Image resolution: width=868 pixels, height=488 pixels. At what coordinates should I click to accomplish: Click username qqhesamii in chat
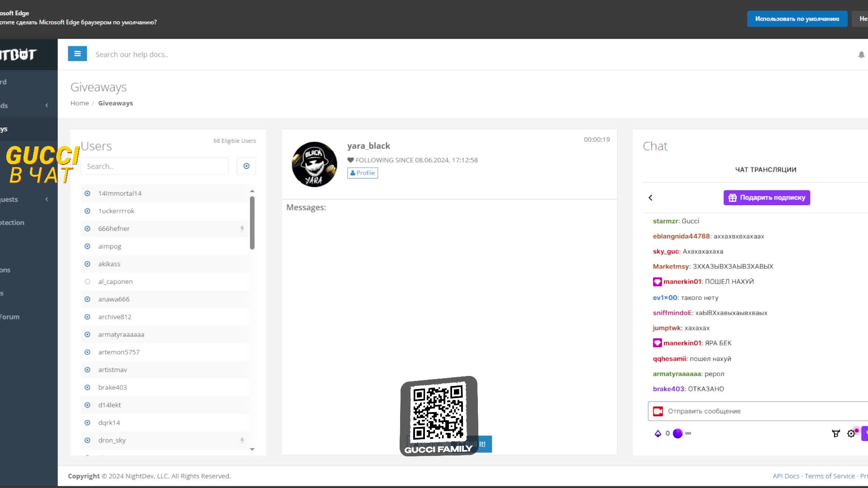(x=670, y=359)
